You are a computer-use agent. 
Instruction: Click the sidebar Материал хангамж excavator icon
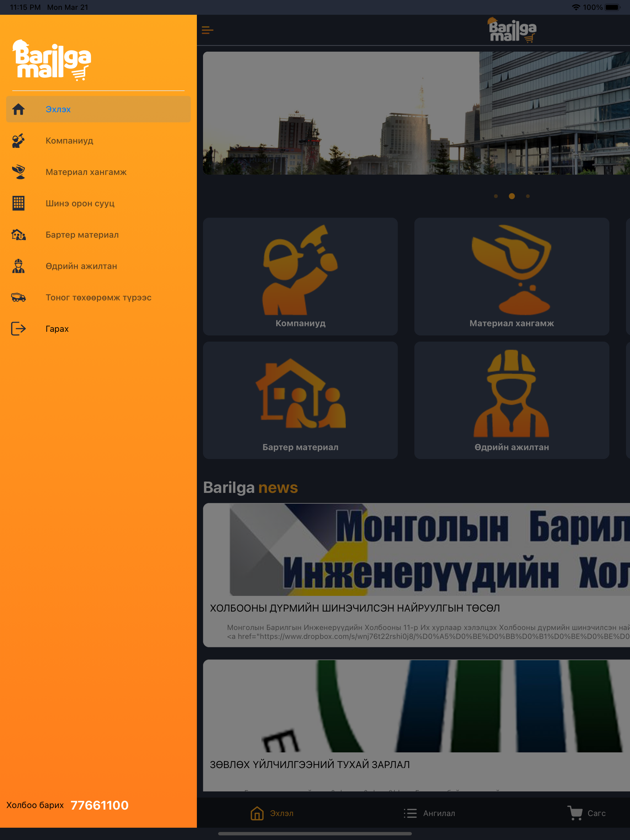click(x=18, y=172)
